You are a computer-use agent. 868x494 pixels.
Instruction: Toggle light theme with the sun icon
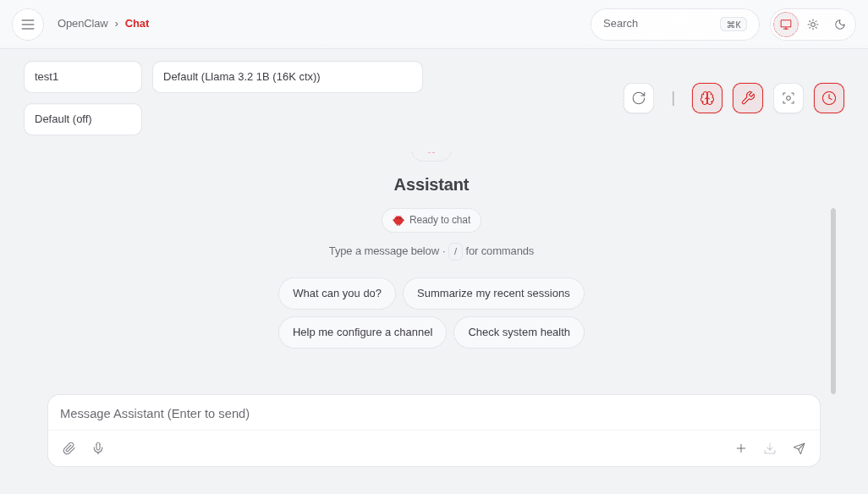[x=813, y=25]
